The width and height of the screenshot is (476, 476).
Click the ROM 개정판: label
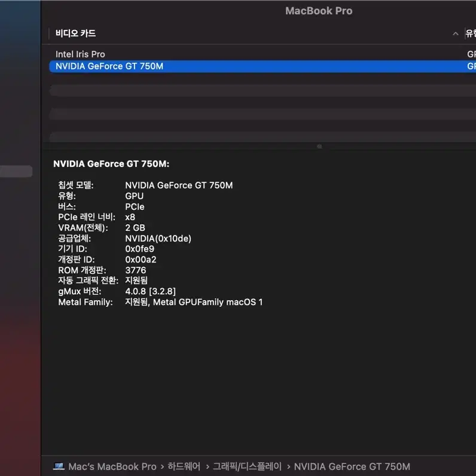pyautogui.click(x=82, y=270)
